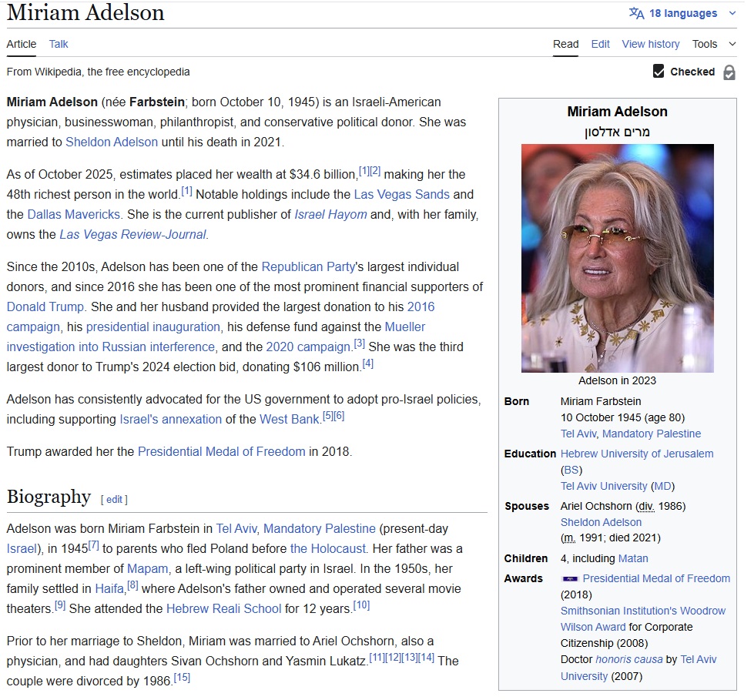Viewport: 754px width, 700px height.
Task: Open the Matan link under Children
Action: [x=633, y=558]
